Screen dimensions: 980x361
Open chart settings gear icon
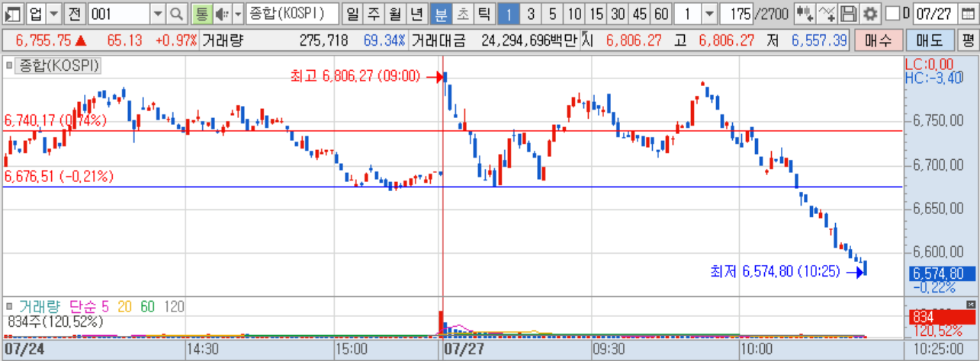pos(869,13)
